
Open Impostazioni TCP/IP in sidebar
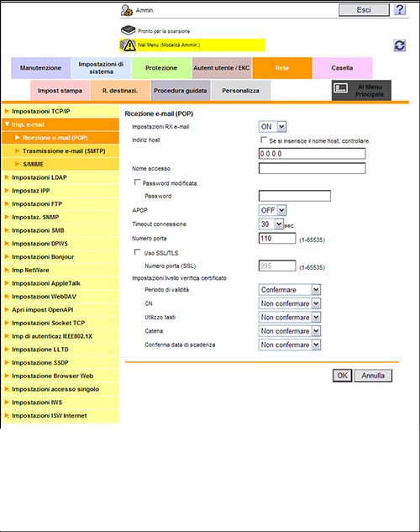[x=60, y=111]
